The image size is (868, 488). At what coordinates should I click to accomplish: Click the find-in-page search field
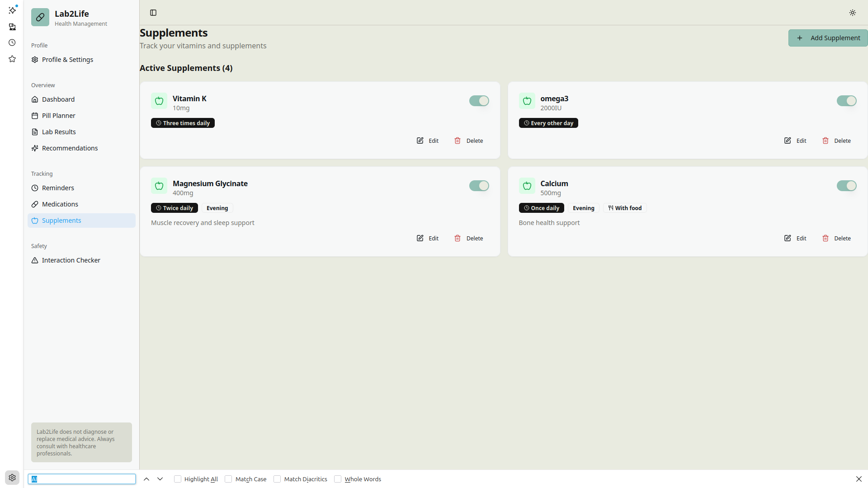pos(82,479)
